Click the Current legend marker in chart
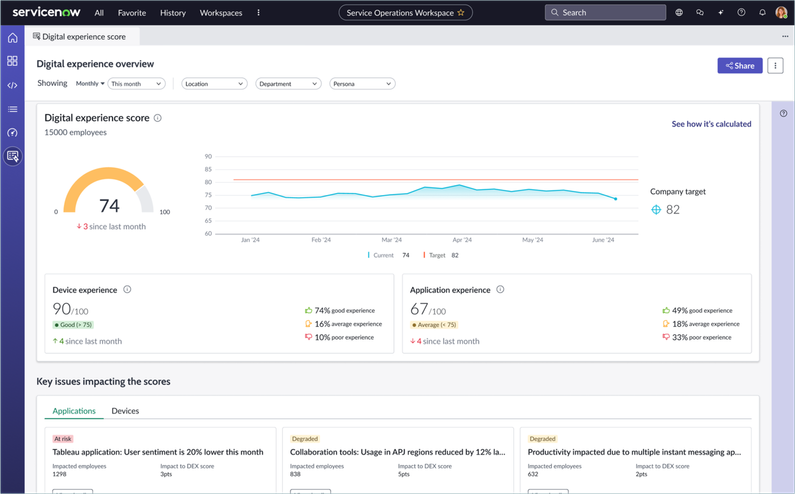The image size is (795, 494). click(x=369, y=255)
